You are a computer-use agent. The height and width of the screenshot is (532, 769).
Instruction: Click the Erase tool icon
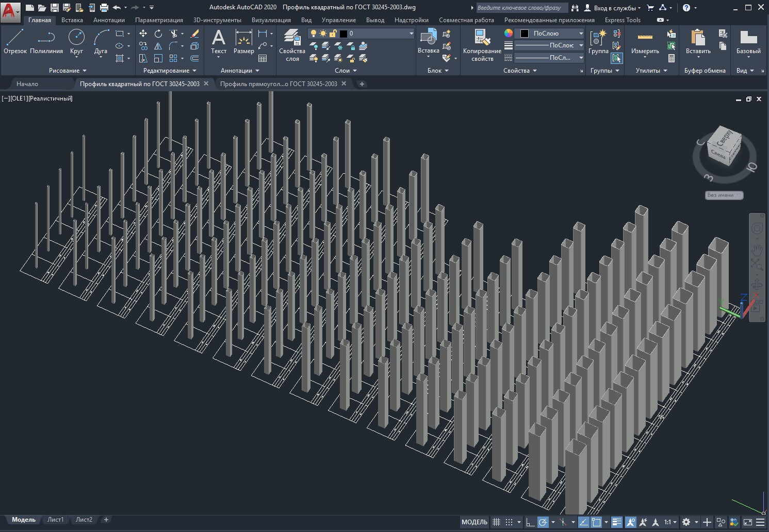pos(194,34)
